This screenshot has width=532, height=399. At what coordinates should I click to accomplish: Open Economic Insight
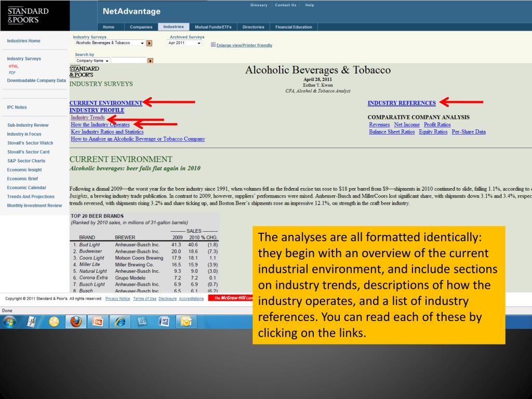(x=24, y=170)
